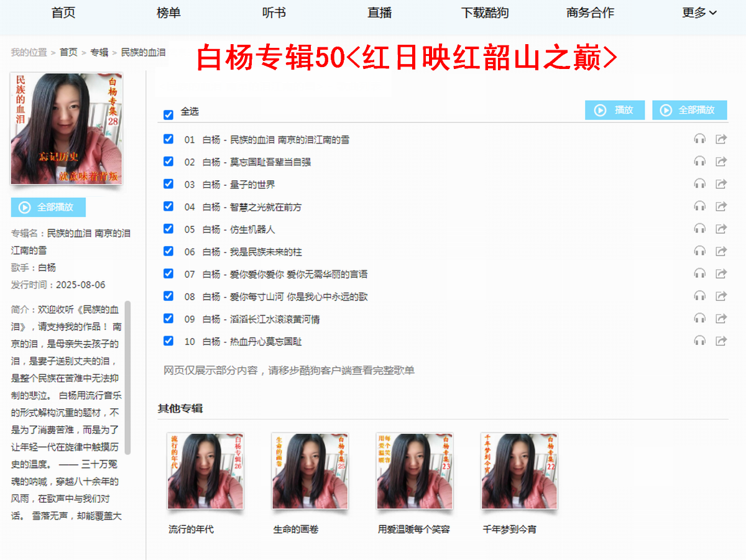Open album thumbnail 千年梦到今宵
This screenshot has width=746, height=560.
point(519,471)
